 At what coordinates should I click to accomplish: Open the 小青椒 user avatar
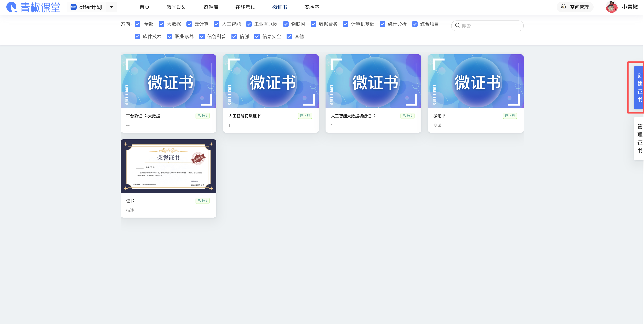612,7
